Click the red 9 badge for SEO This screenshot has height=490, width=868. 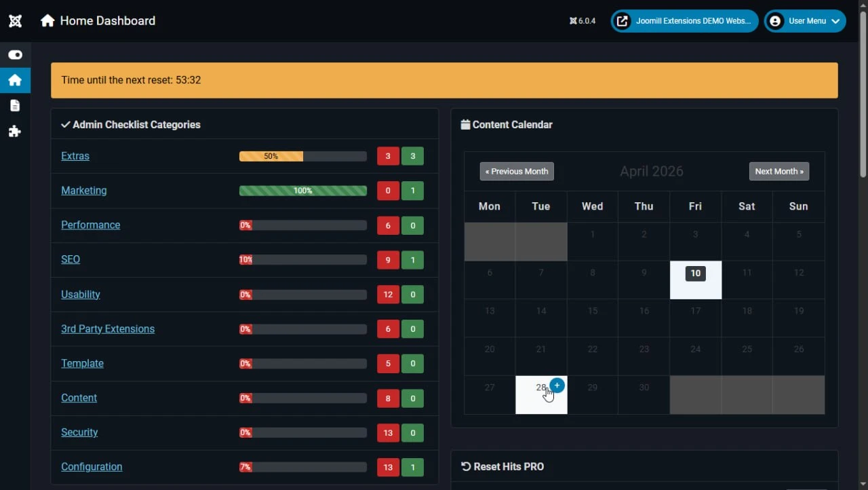388,260
